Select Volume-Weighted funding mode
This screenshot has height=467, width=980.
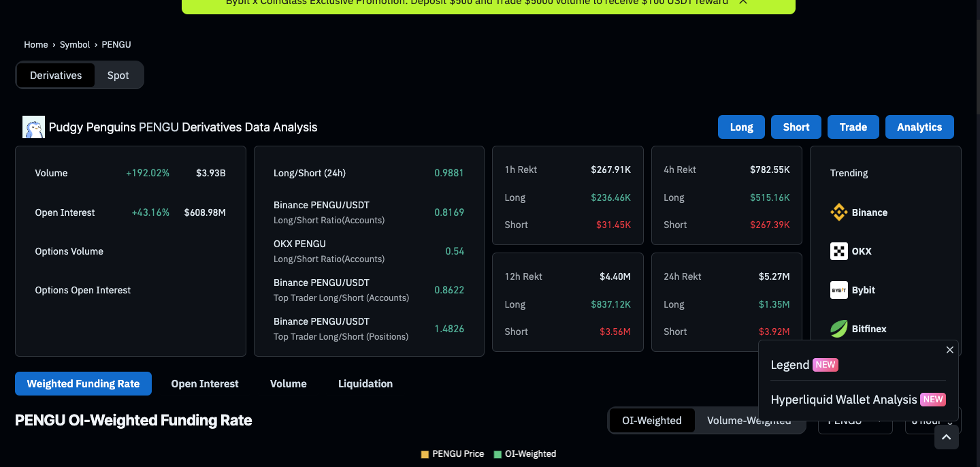pyautogui.click(x=749, y=421)
